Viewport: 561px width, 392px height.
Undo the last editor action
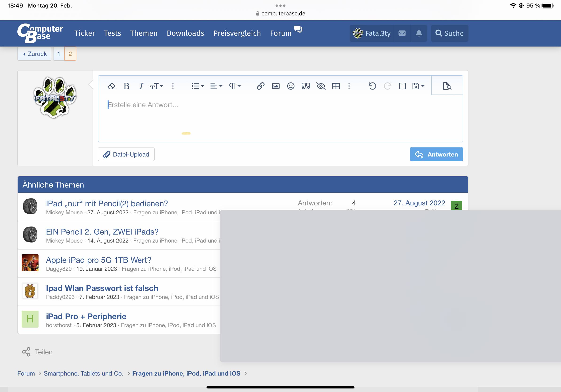tap(372, 86)
